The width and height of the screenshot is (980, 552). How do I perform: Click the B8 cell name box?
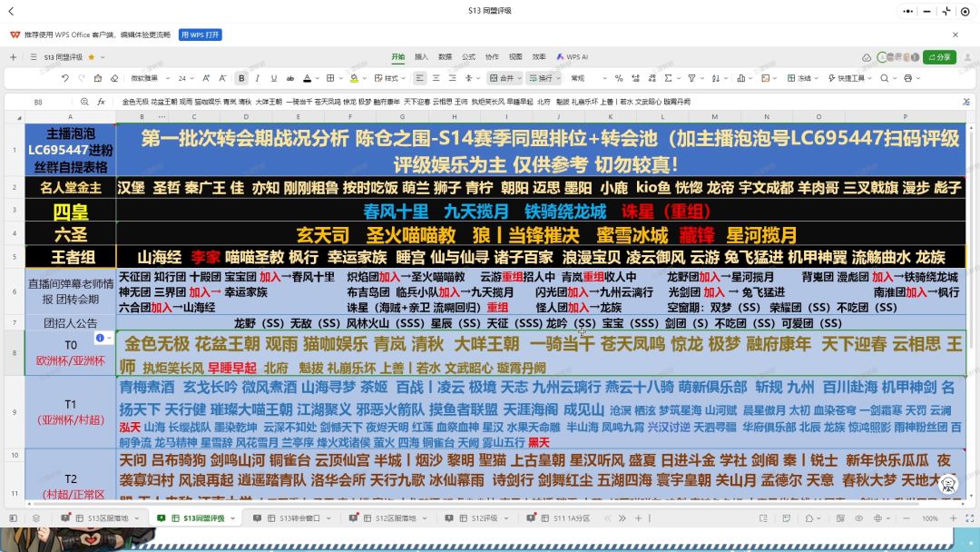pyautogui.click(x=38, y=102)
